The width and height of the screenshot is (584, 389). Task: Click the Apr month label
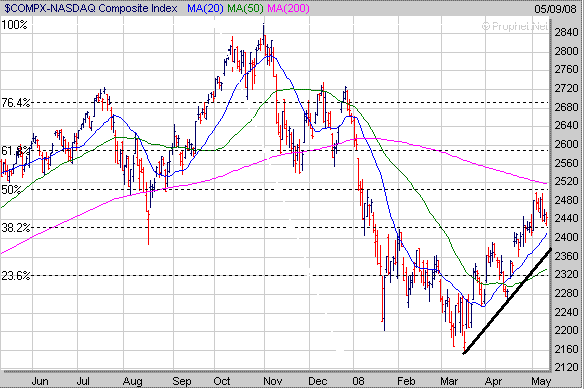click(x=493, y=382)
